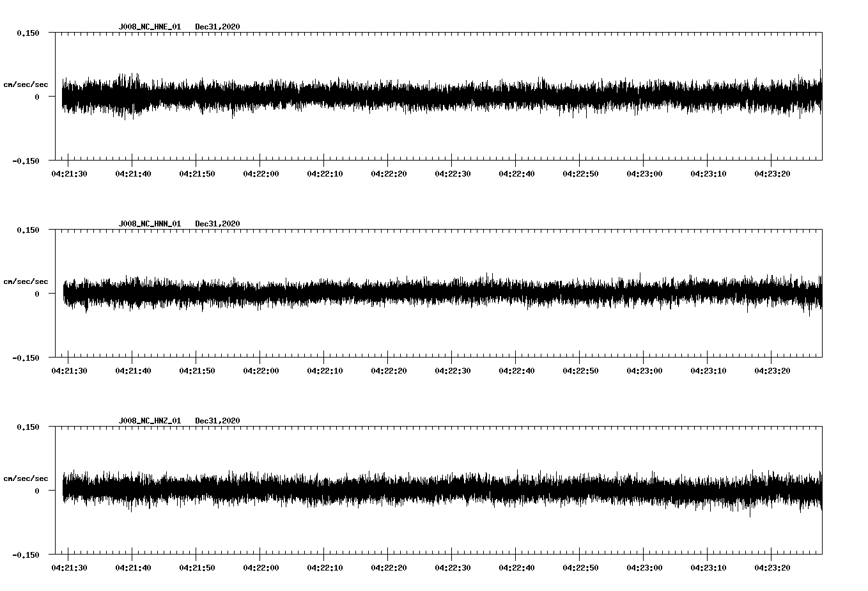Select the 04:22:00 tick on bottom axis
Image resolution: width=868 pixels, height=591 pixels.
(260, 566)
